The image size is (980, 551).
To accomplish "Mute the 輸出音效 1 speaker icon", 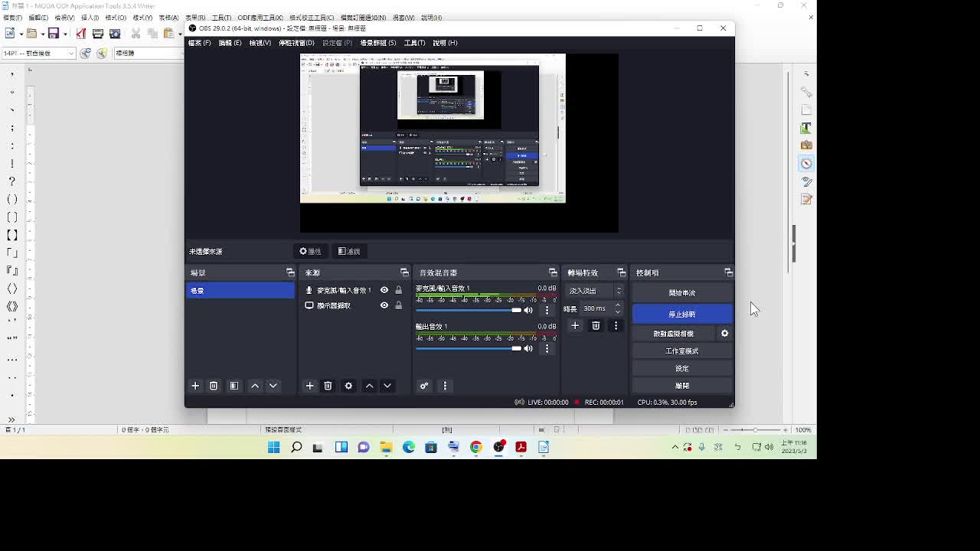I will coord(528,348).
